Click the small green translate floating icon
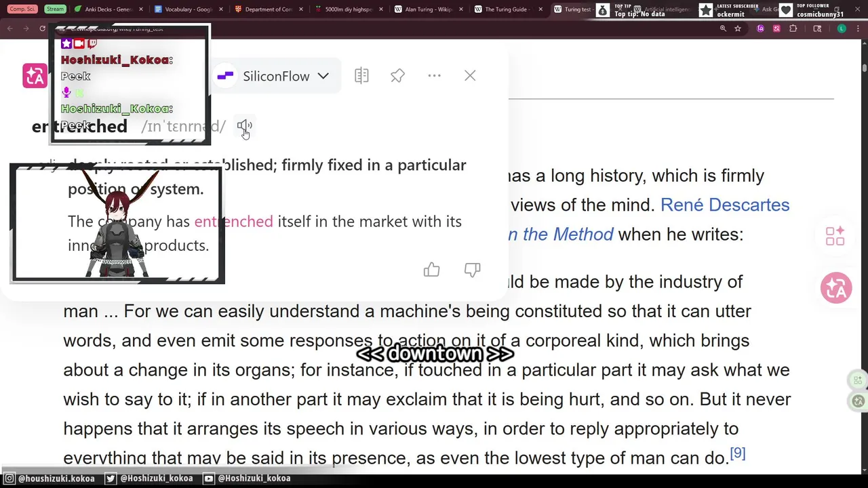Screen dimensions: 868x488 [858, 401]
